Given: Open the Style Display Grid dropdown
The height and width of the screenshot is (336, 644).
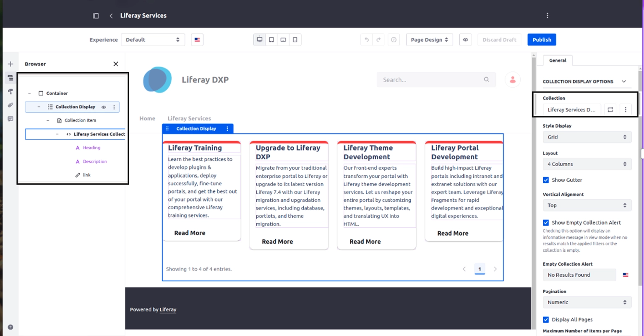Looking at the screenshot, I should pyautogui.click(x=587, y=137).
